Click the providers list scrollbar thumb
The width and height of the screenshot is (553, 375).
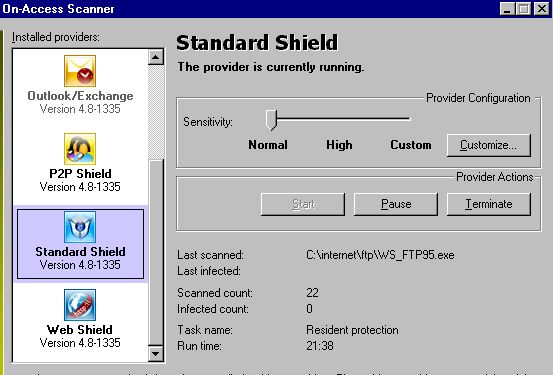pos(156,252)
